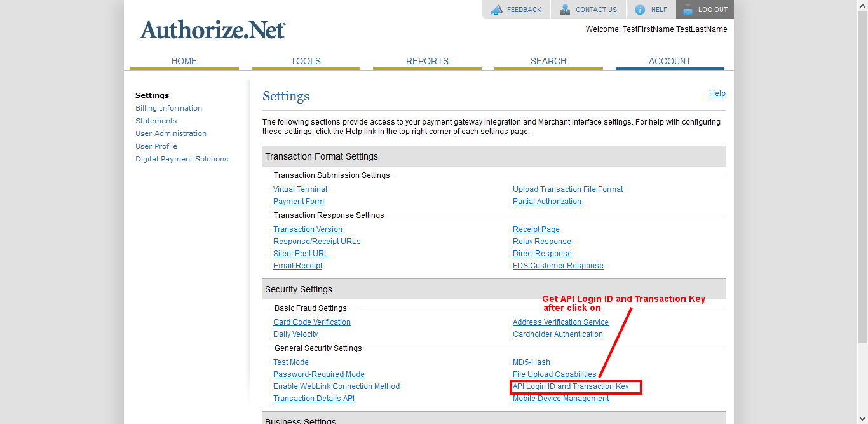Click the Feedback megaphone icon
868x424 pixels.
[496, 10]
